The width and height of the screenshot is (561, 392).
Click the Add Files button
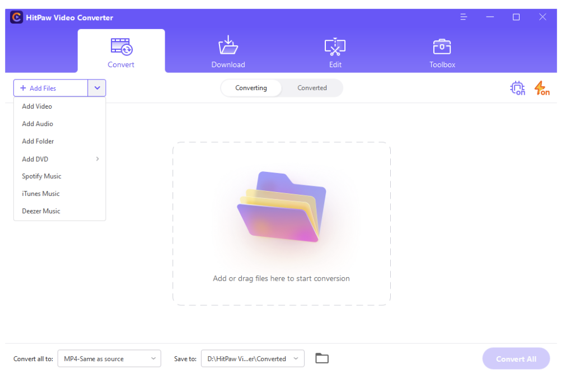coord(51,88)
